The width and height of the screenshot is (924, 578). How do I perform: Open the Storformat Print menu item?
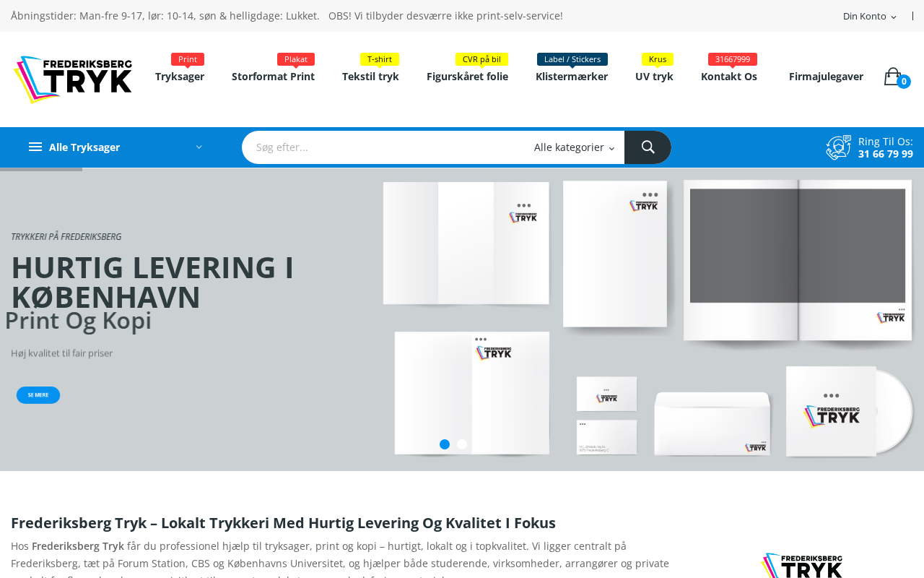click(x=273, y=77)
